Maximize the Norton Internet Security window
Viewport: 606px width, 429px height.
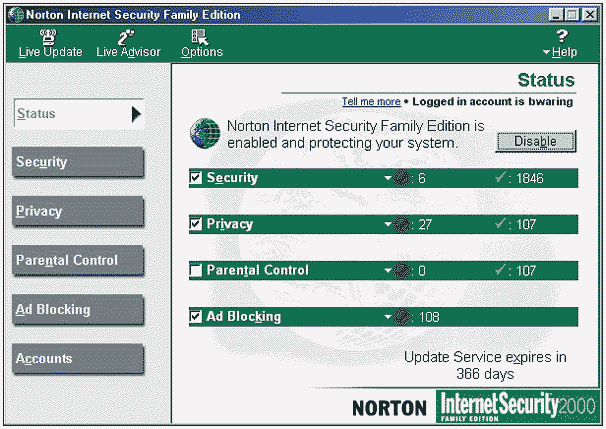(x=572, y=15)
